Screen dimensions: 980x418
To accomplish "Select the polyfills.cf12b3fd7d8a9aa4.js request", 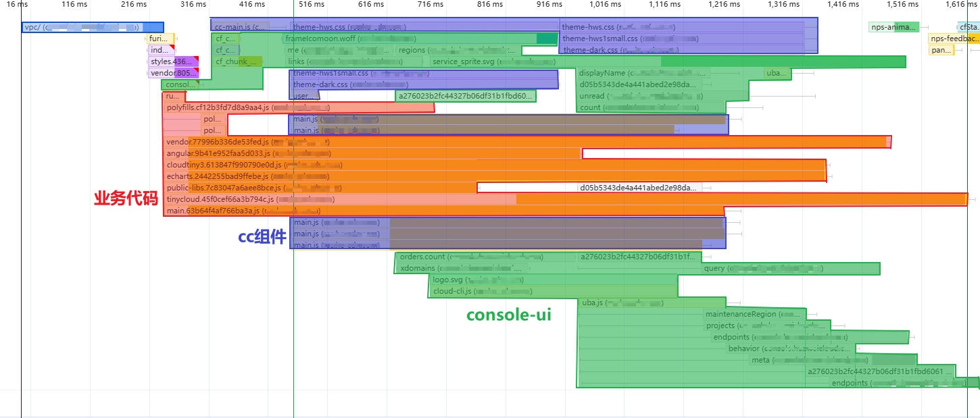I will [299, 107].
